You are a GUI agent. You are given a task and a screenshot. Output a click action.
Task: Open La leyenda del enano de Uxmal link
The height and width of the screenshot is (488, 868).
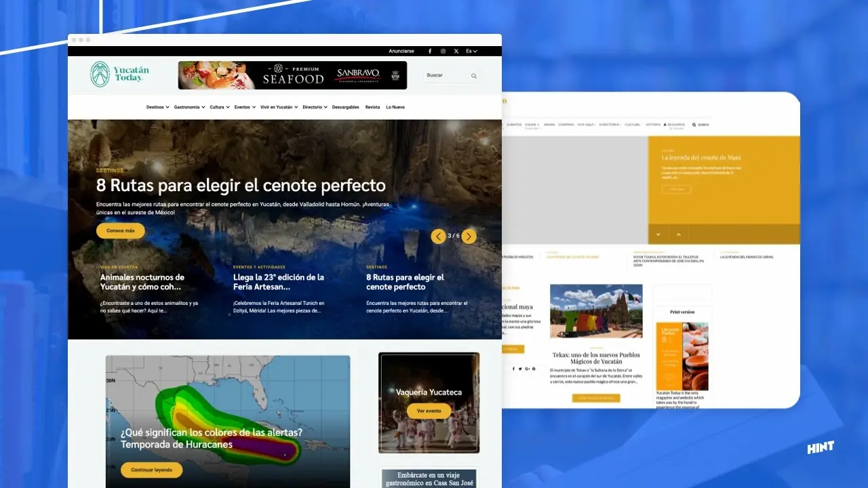click(747, 257)
